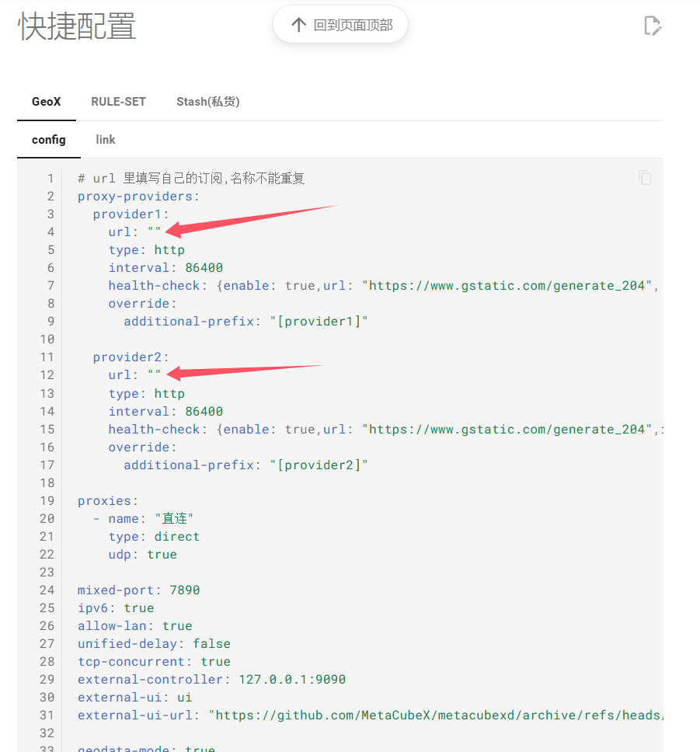Image resolution: width=700 pixels, height=752 pixels.
Task: Click the provider2 key
Action: (x=131, y=357)
